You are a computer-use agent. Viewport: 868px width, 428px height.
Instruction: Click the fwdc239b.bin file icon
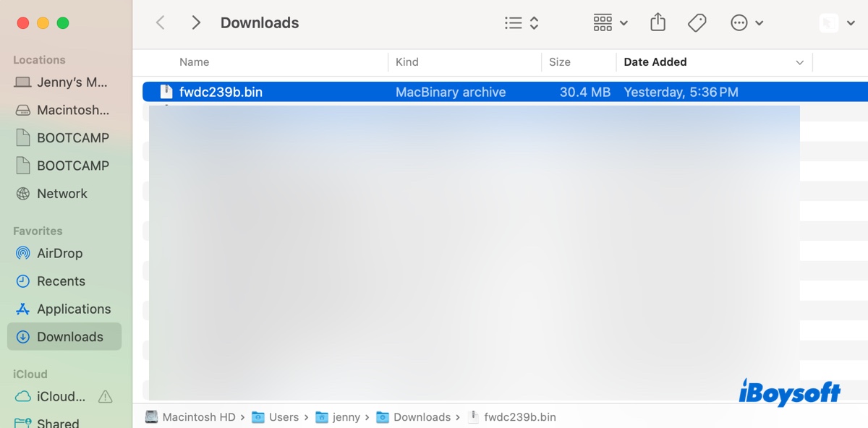pos(166,92)
